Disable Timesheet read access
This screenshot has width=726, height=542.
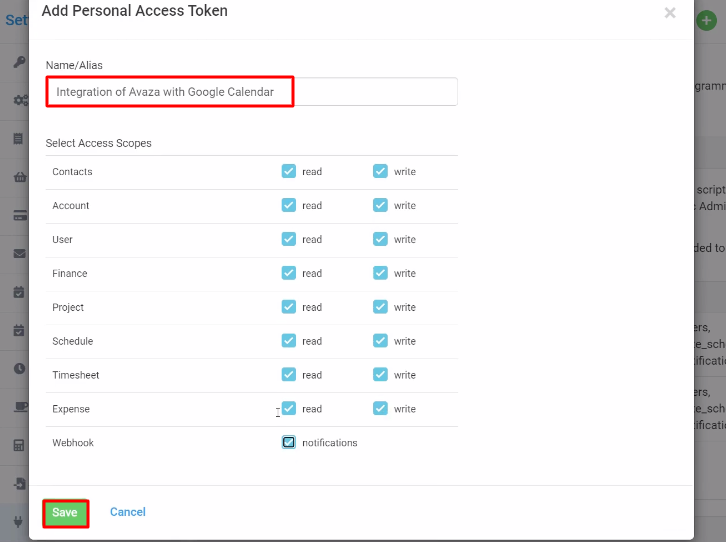pos(288,374)
